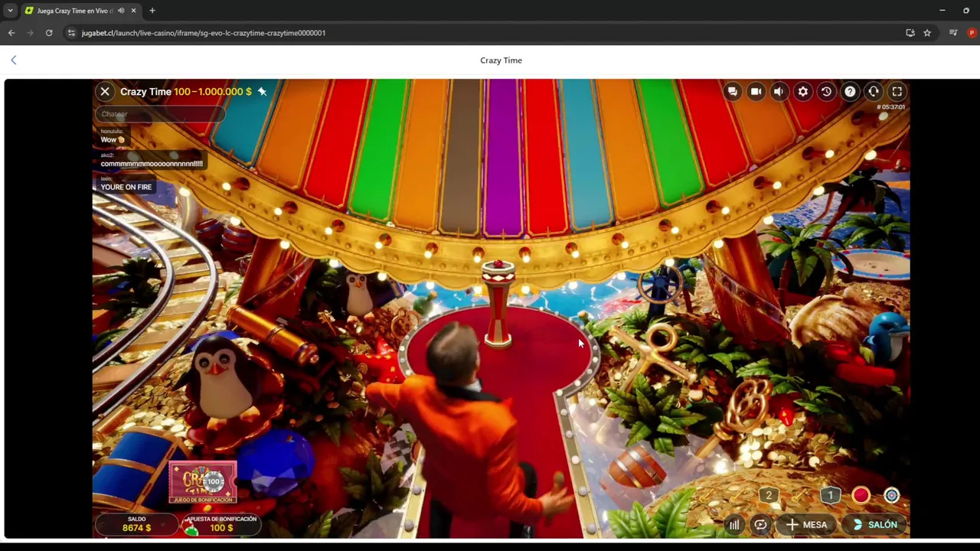Open statistics bar chart icon
This screenshot has height=551, width=980.
733,525
